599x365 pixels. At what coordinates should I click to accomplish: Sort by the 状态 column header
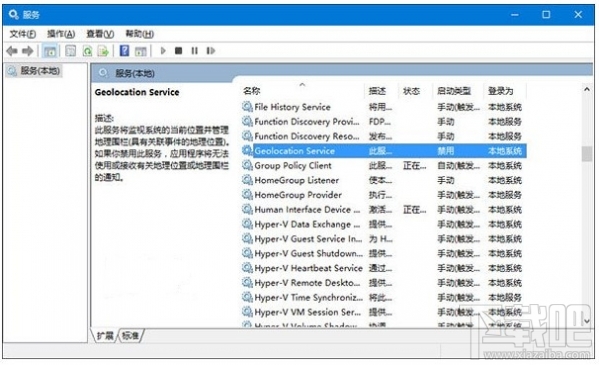coord(411,91)
